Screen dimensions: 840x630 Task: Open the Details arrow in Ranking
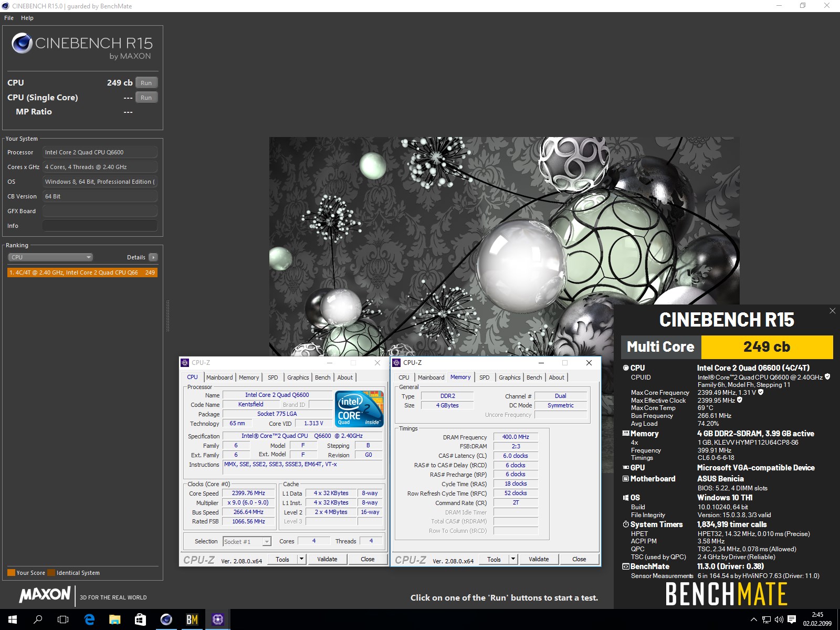click(153, 257)
